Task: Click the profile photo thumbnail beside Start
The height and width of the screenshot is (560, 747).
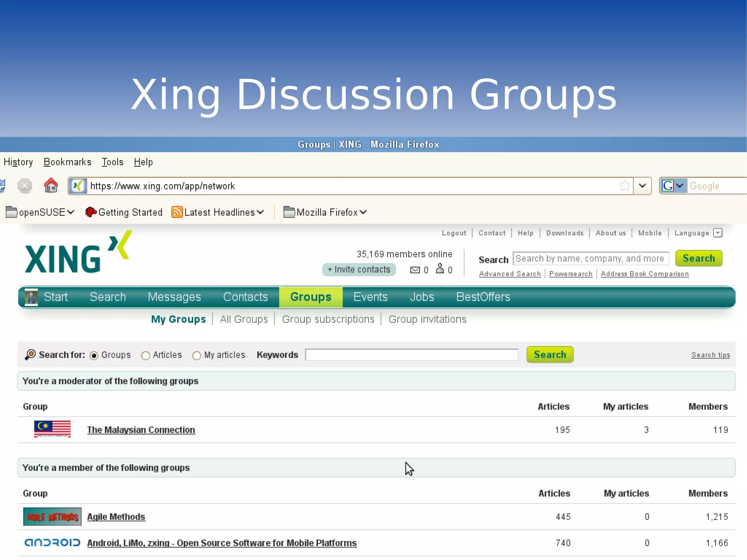Action: [x=31, y=297]
